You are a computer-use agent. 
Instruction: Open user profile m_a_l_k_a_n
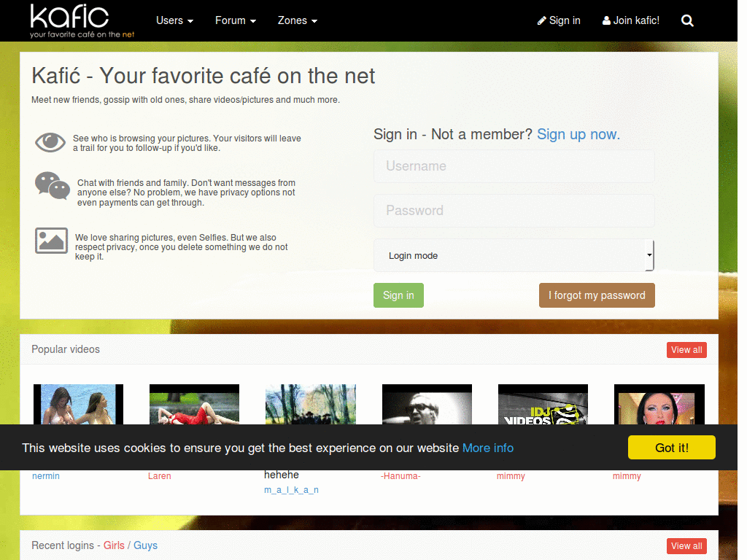tap(291, 490)
